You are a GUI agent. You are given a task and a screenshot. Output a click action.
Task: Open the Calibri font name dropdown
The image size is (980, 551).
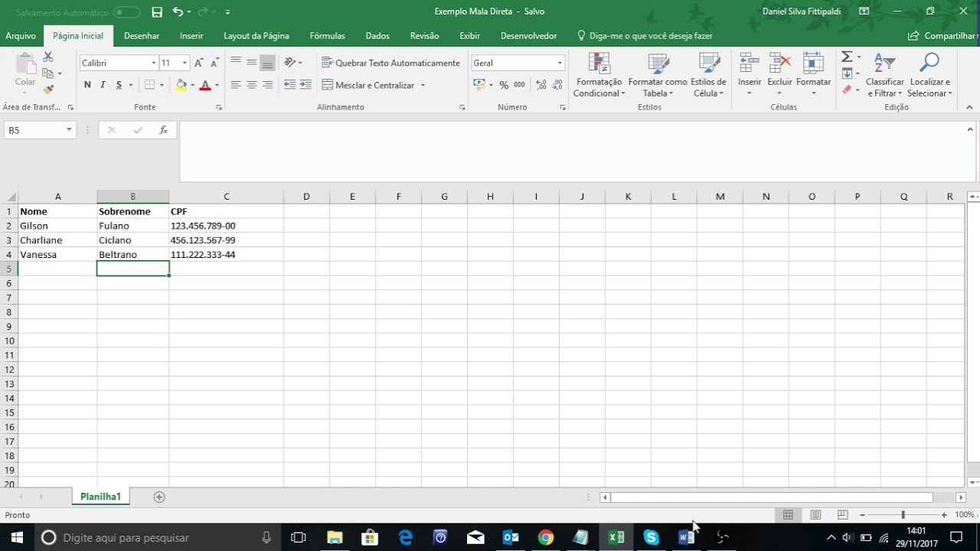(153, 63)
